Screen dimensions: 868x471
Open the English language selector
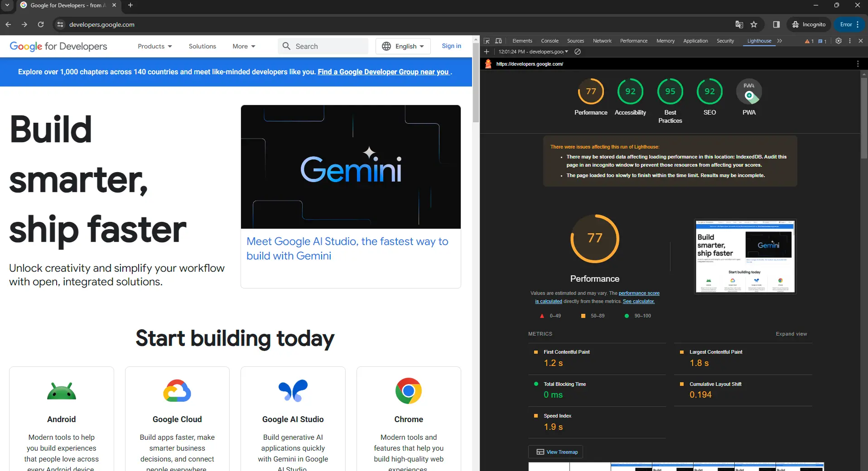point(403,46)
